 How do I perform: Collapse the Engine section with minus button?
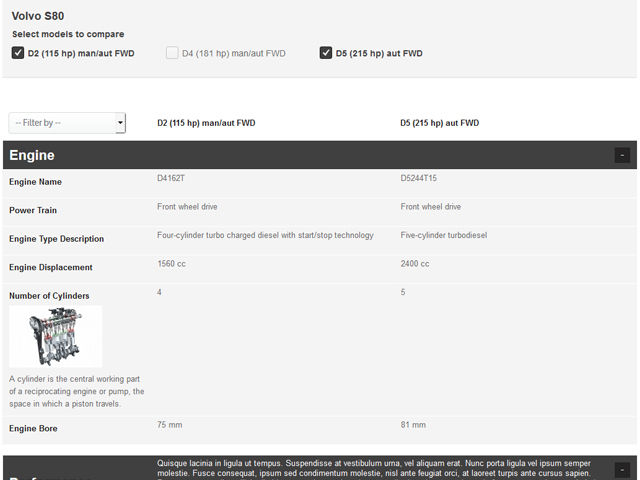click(x=622, y=155)
